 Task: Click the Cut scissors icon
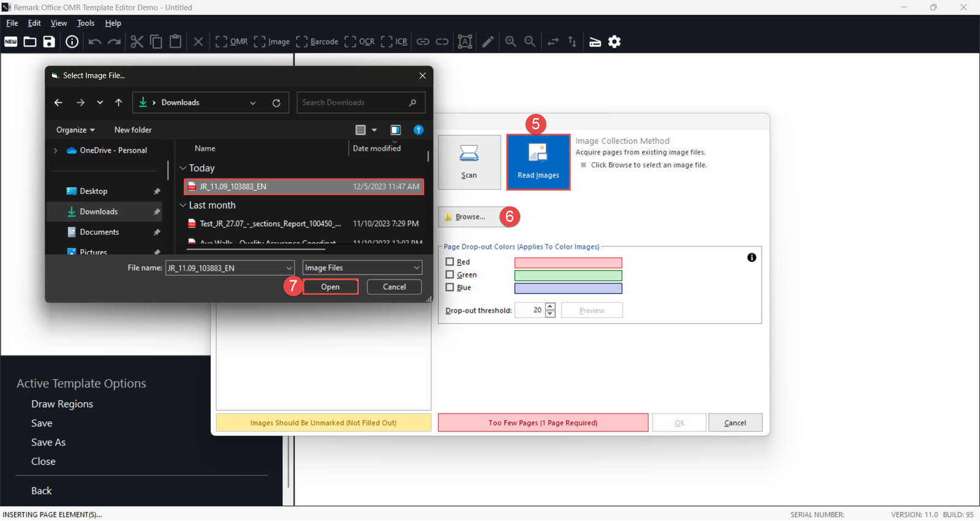tap(137, 42)
